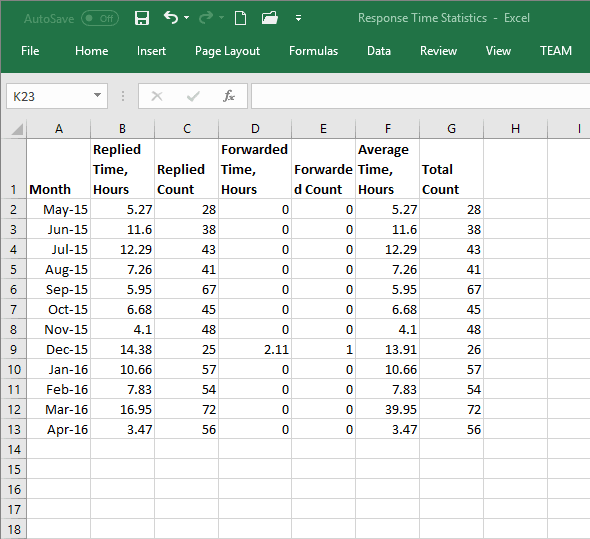Click the Cancel X icon in formula bar
This screenshot has height=539, width=590.
157,96
